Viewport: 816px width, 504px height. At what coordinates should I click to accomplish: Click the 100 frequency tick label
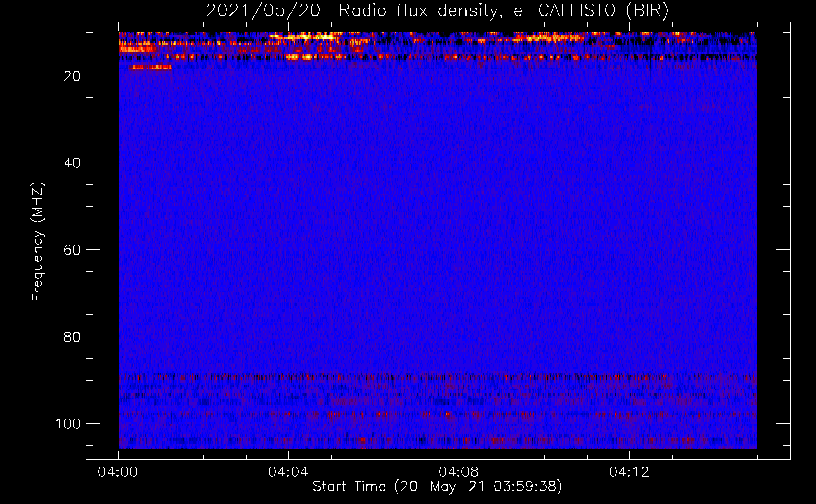pyautogui.click(x=68, y=424)
